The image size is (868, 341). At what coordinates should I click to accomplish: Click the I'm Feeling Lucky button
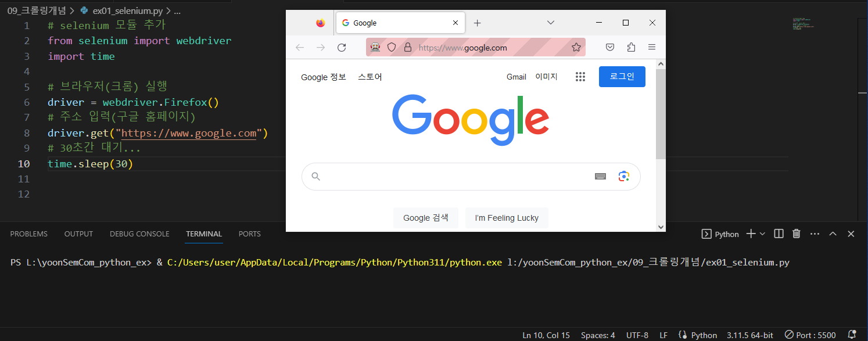coord(507,218)
